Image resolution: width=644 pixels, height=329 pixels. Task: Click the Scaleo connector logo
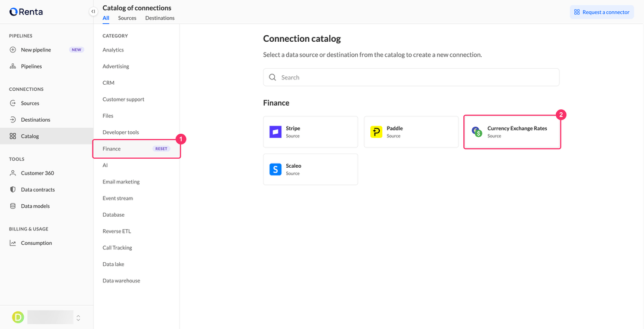click(275, 169)
